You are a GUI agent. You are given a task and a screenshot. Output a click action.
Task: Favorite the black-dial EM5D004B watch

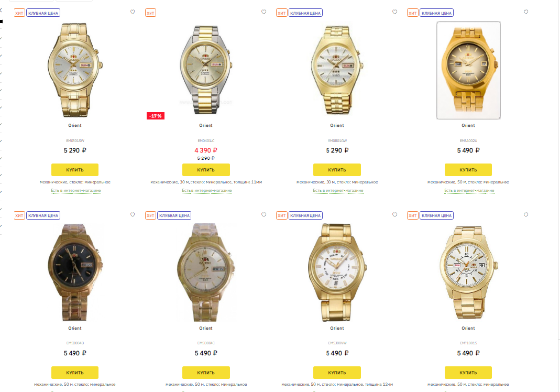point(133,215)
